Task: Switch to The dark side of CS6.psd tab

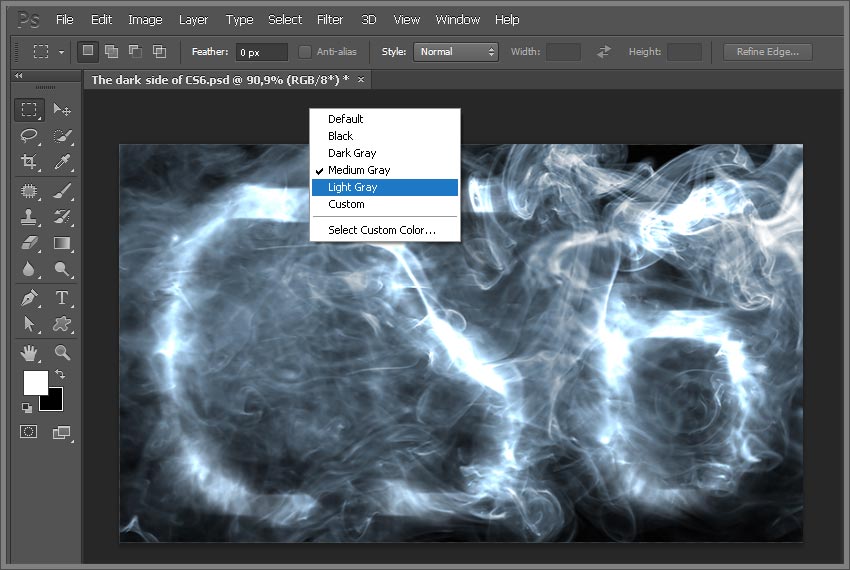Action: [x=220, y=80]
